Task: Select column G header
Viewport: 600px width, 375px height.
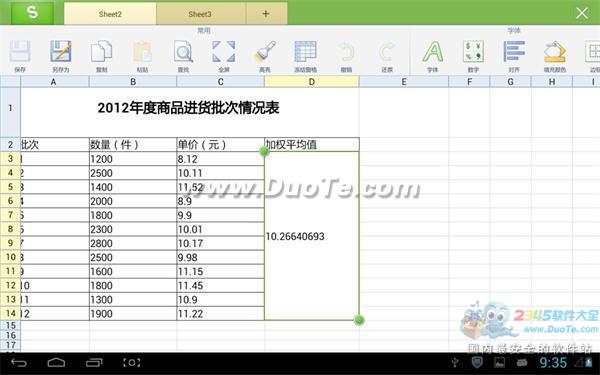Action: (510, 82)
